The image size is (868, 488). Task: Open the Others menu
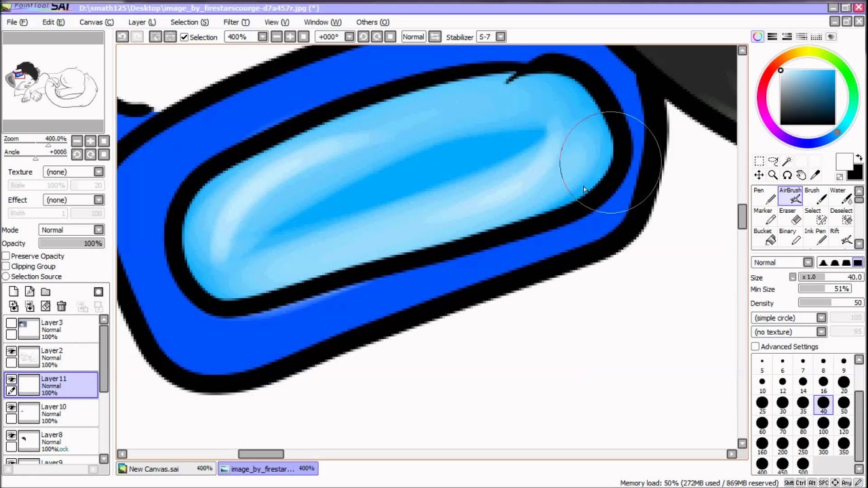pyautogui.click(x=372, y=22)
